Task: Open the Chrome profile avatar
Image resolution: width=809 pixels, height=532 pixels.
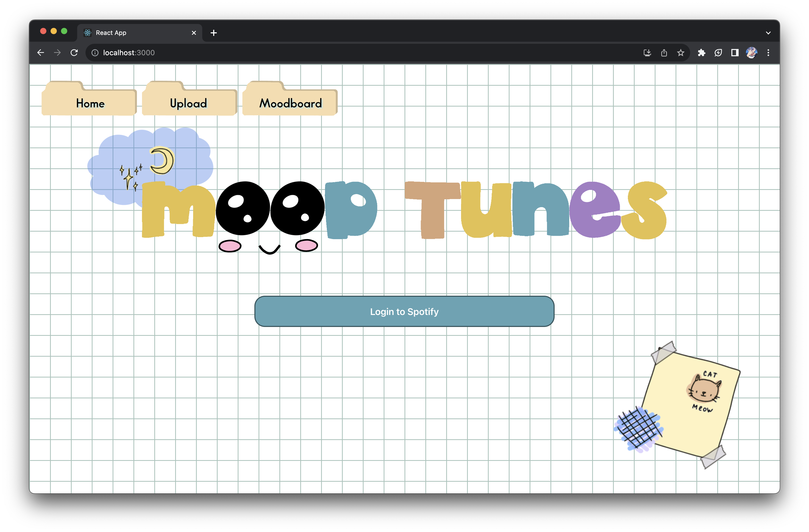Action: tap(752, 53)
